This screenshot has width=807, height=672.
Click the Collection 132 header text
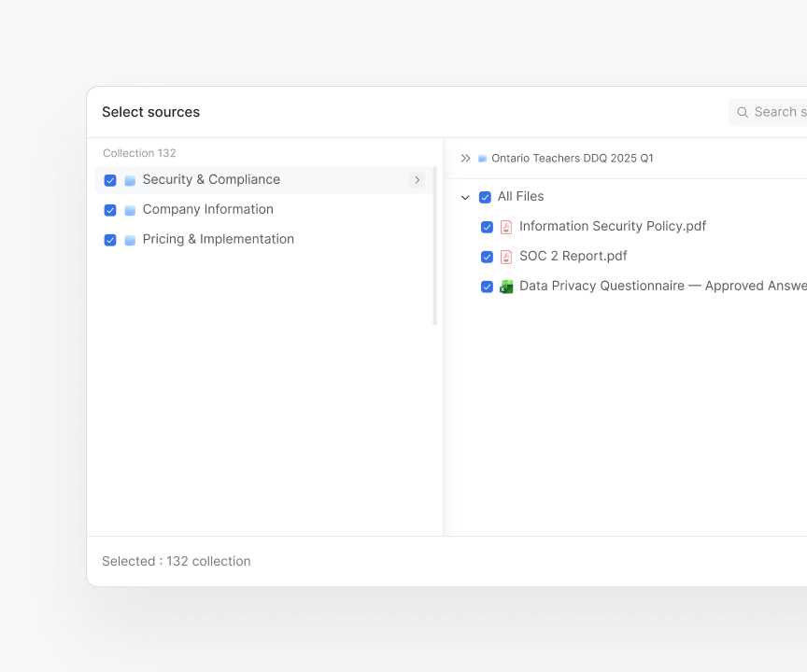[139, 153]
